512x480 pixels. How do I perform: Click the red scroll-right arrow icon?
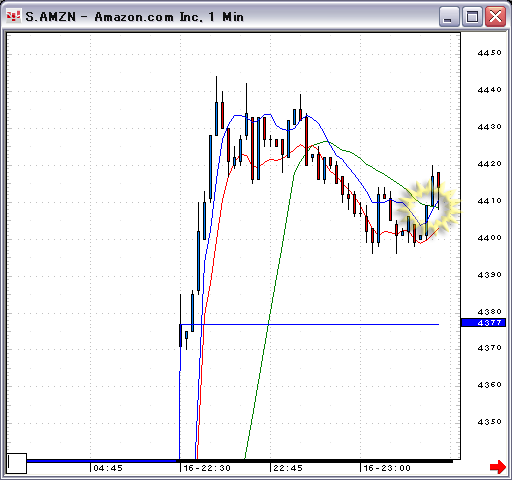coord(498,467)
